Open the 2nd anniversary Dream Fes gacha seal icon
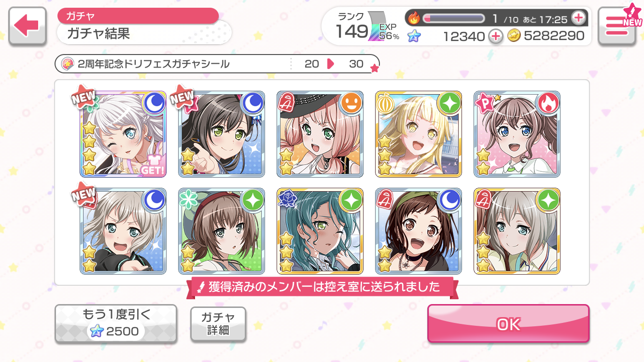This screenshot has width=644, height=362. (68, 64)
